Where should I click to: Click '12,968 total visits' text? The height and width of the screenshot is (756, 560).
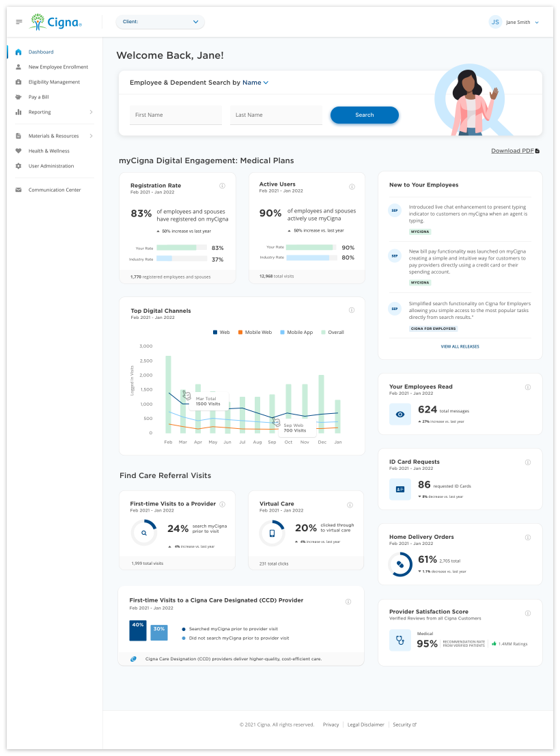(277, 277)
